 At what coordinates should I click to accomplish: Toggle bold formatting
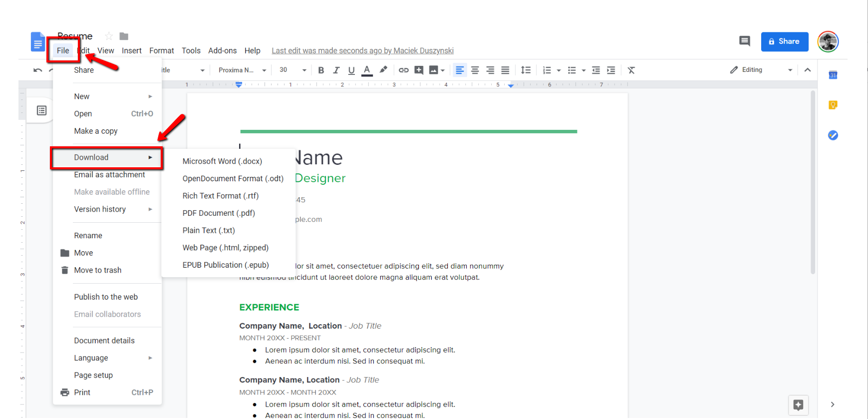pyautogui.click(x=321, y=70)
